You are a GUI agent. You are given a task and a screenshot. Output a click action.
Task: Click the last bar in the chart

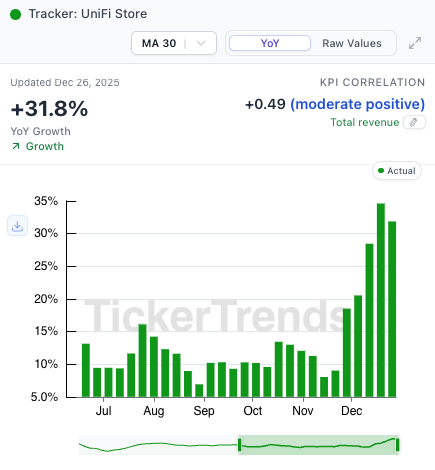click(392, 309)
